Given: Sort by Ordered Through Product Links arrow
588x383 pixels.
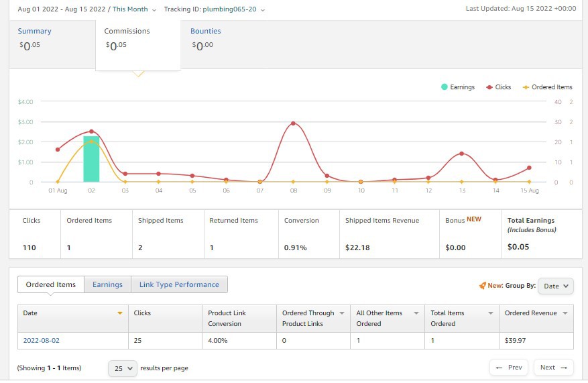Looking at the screenshot, I should pyautogui.click(x=342, y=313).
